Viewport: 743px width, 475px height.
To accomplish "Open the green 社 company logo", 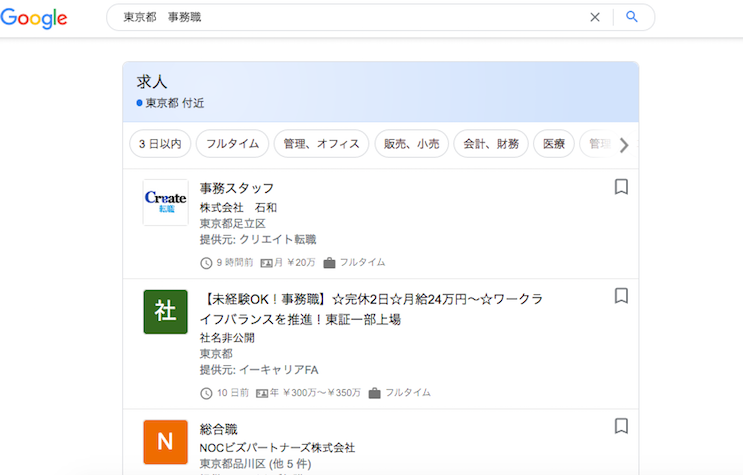I will point(165,311).
